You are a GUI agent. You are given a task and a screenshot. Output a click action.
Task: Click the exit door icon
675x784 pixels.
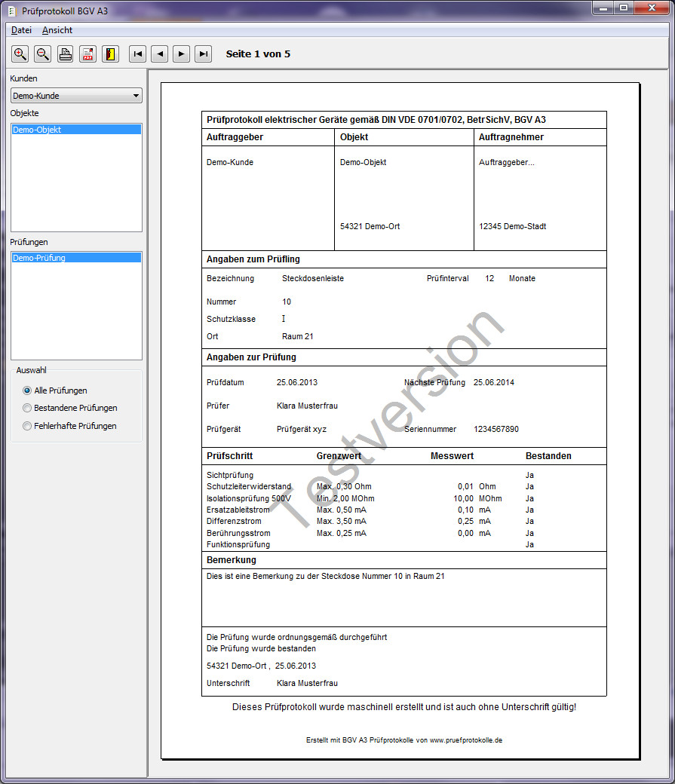(111, 54)
